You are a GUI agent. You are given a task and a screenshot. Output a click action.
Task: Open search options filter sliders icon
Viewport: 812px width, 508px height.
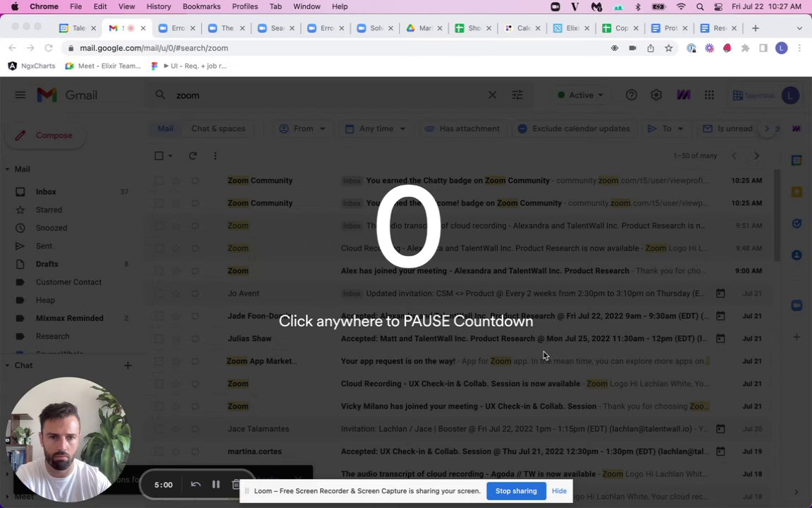point(517,95)
